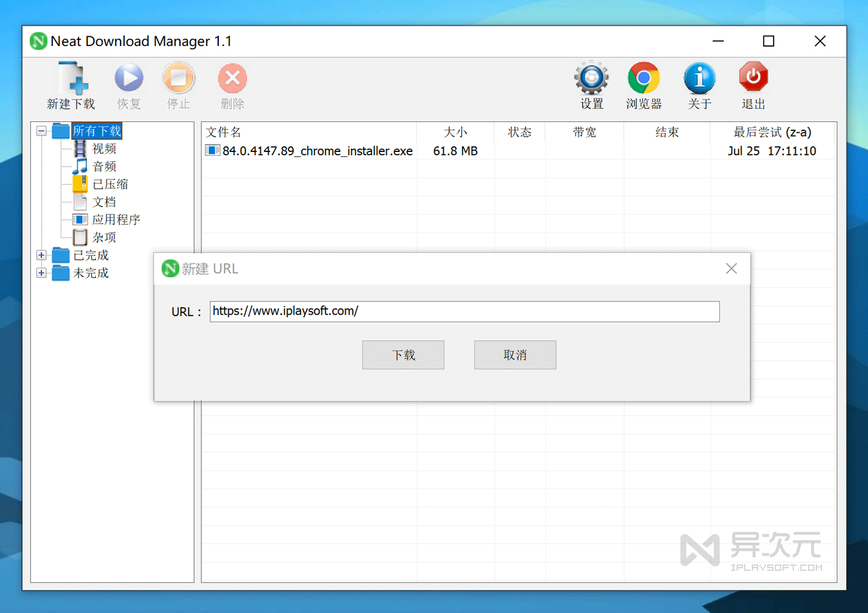868x613 pixels.
Task: Click the Resume (恢复) play icon
Action: pos(129,79)
